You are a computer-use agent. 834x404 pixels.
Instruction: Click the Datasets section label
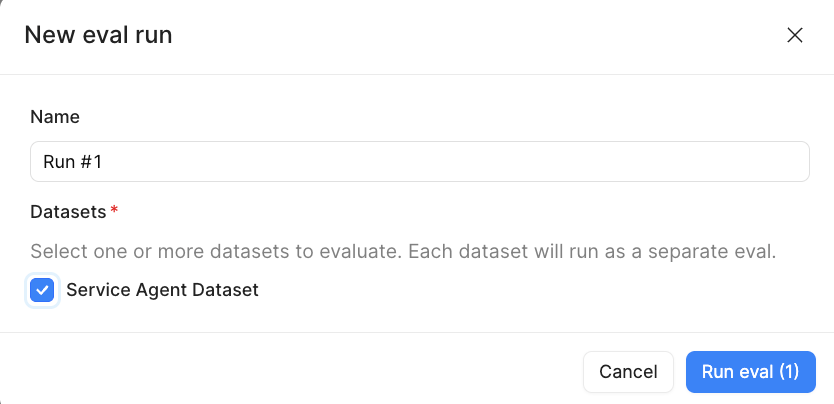[x=68, y=212]
